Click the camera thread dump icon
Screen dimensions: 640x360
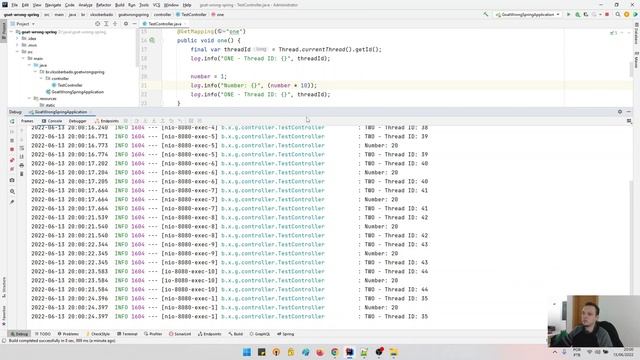tap(12, 180)
